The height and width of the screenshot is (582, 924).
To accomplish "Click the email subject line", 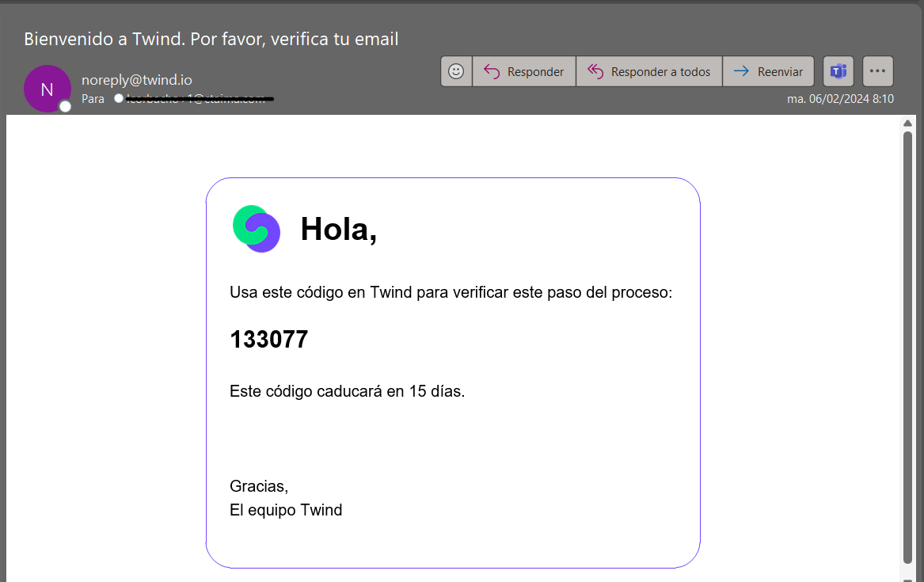I will (x=211, y=39).
